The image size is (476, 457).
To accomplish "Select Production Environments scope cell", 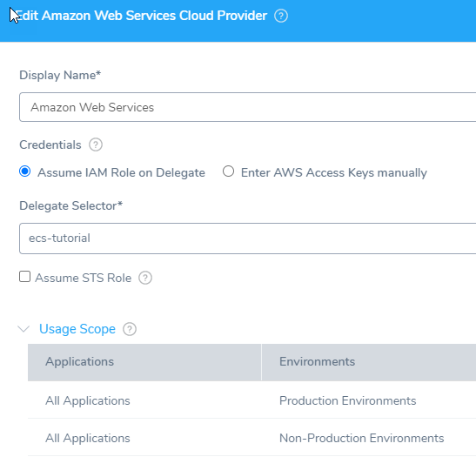I will (x=347, y=400).
